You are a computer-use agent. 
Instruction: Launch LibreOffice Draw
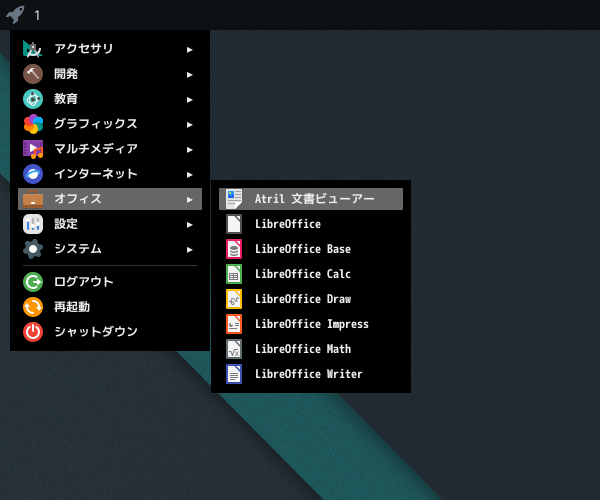(x=311, y=299)
